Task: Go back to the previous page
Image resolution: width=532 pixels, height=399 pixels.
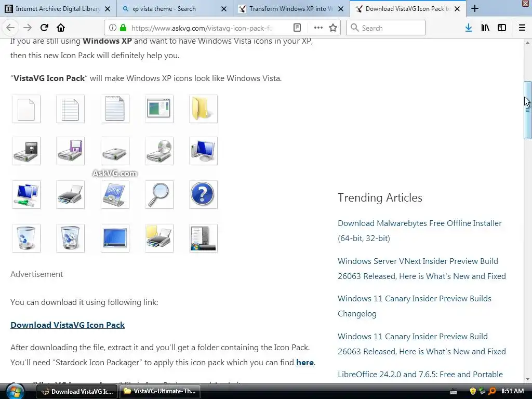Action: point(10,28)
